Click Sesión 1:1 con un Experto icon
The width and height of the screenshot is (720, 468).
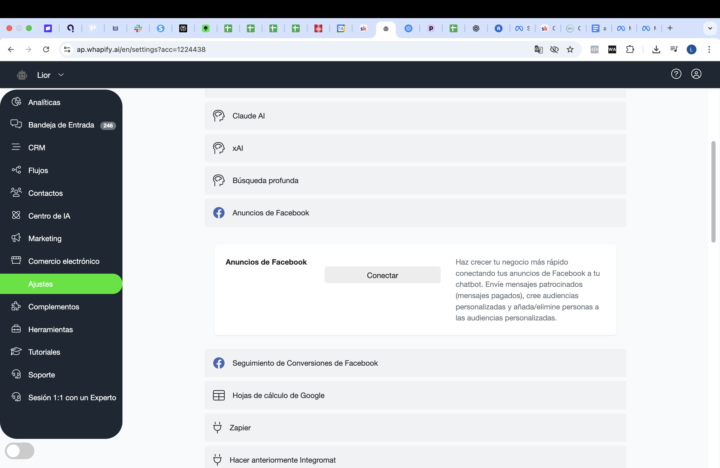[16, 397]
